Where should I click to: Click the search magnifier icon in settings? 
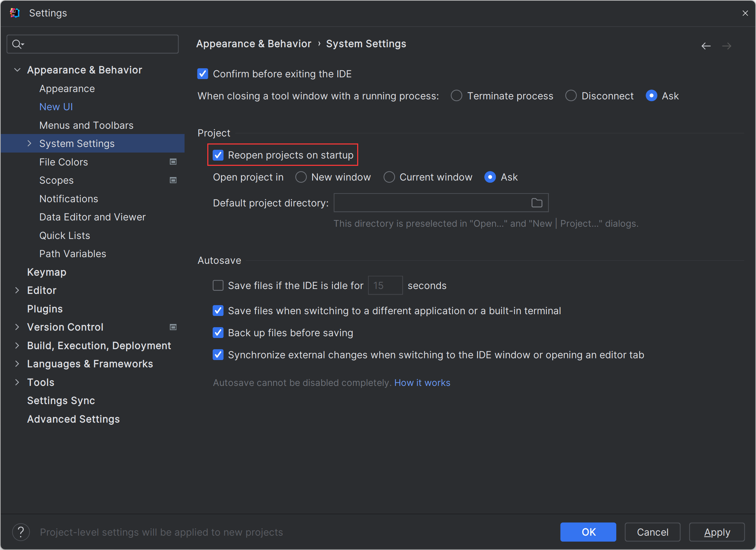[18, 44]
